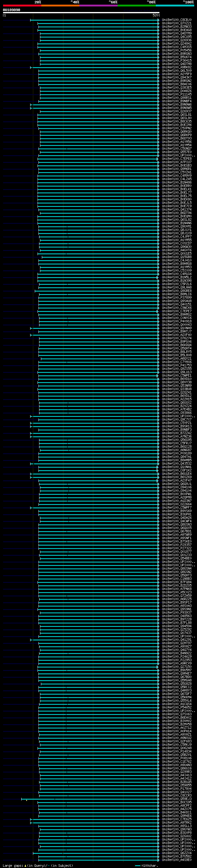Select hit label UniRef100_B0EIM4

(x=177, y=125)
